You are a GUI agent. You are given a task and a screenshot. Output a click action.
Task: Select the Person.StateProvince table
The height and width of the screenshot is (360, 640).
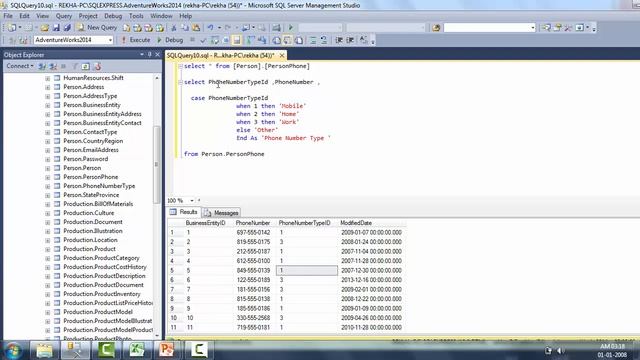(x=91, y=195)
